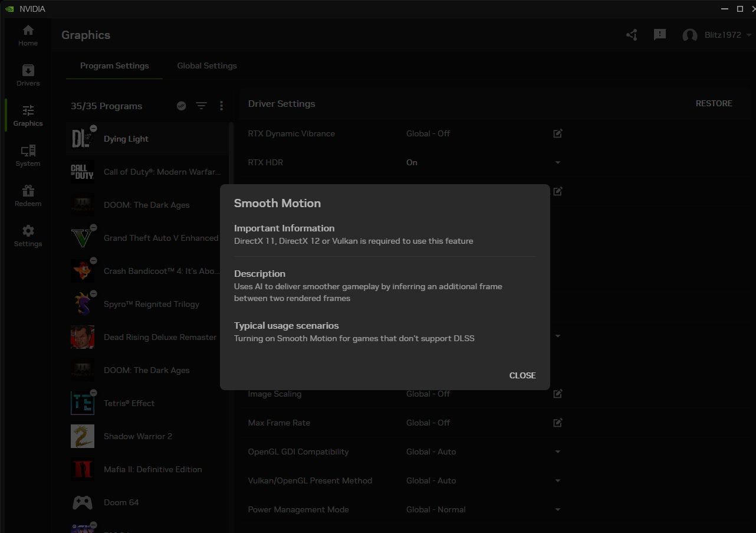
Task: Open Power Management Mode dropdown
Action: click(557, 509)
